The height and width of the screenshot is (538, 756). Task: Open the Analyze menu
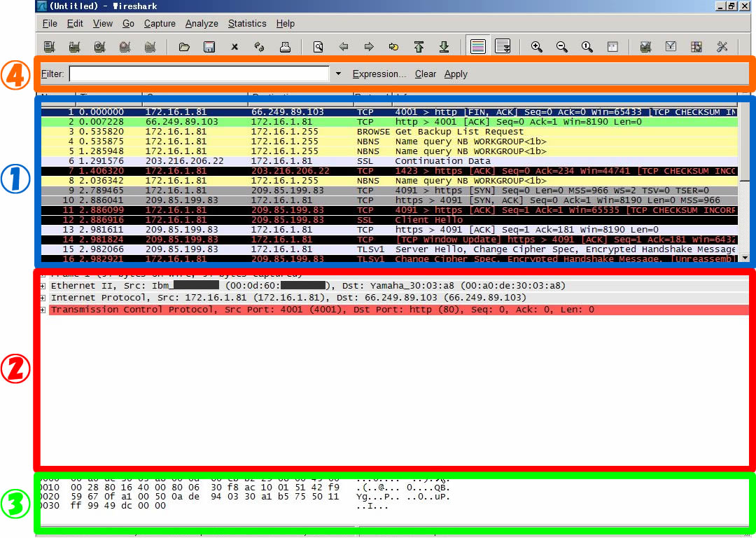[202, 24]
